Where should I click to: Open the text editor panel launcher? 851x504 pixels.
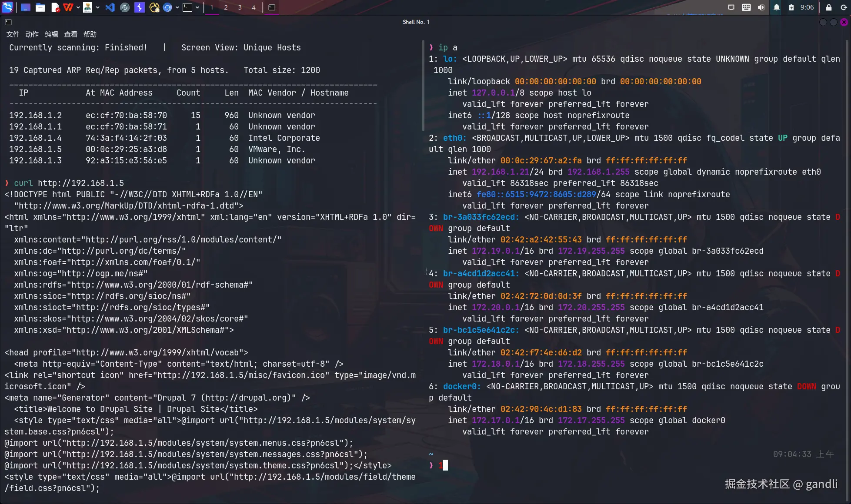pyautogui.click(x=55, y=7)
